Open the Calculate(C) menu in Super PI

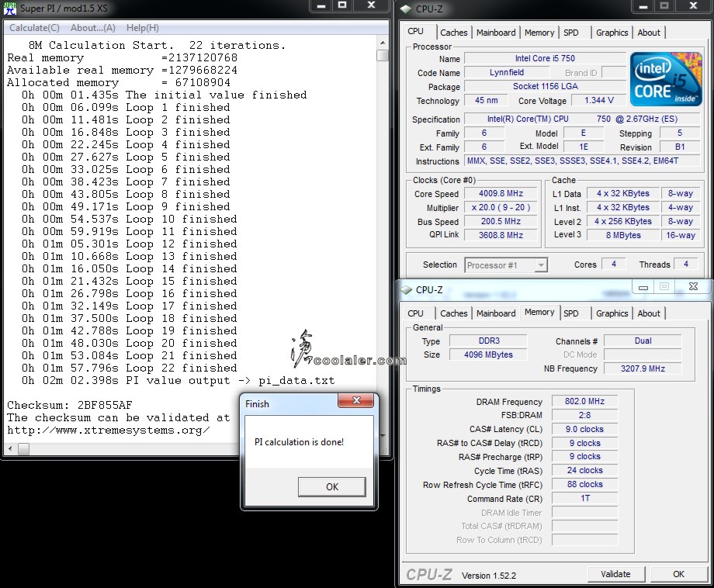tap(35, 28)
